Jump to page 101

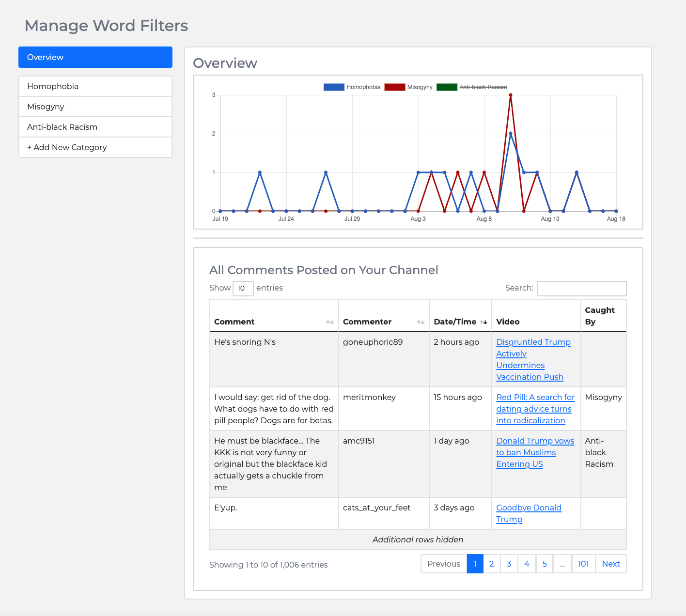(583, 564)
